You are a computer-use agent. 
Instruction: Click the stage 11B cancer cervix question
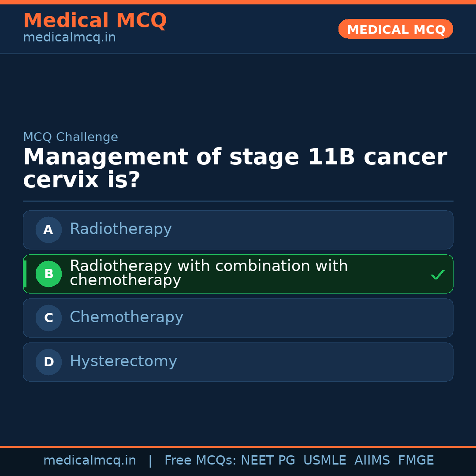click(235, 168)
